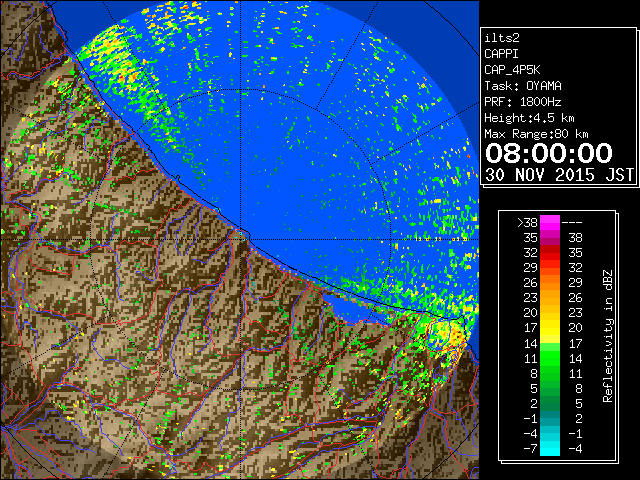Select the 'CAPPI' product type text
Screen dimensions: 640x480
(501, 54)
